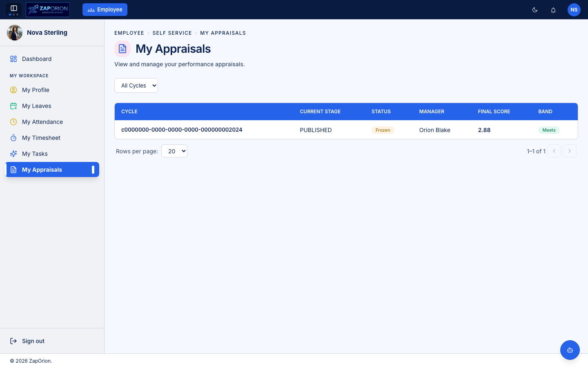
Task: Click the Meets band badge
Action: (549, 130)
